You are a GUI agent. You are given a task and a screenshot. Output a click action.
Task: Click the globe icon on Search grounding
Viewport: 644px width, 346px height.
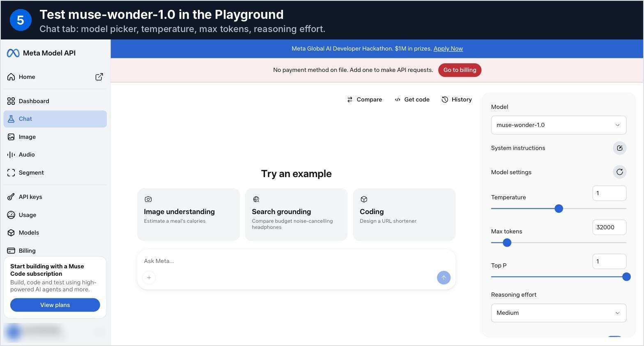click(x=256, y=199)
